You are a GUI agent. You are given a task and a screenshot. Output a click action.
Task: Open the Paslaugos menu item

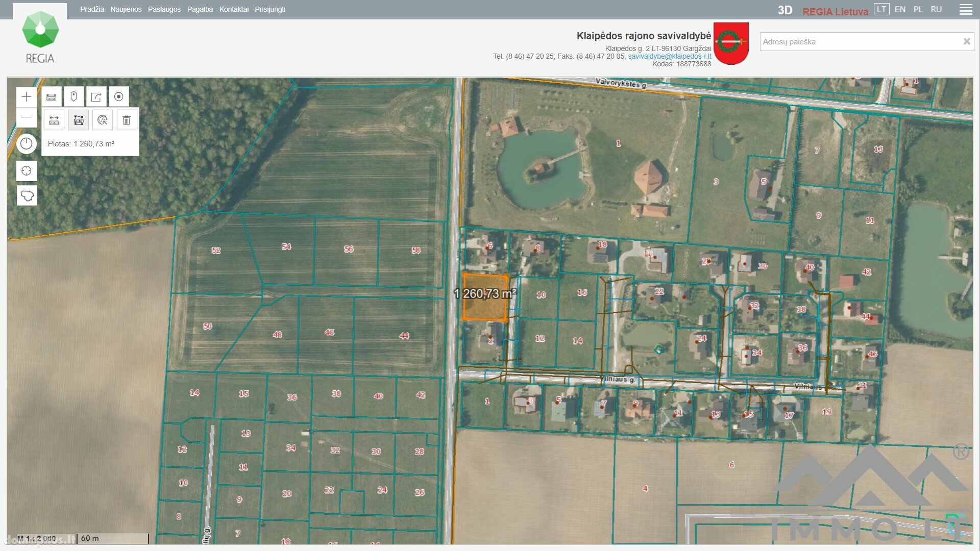tap(164, 9)
